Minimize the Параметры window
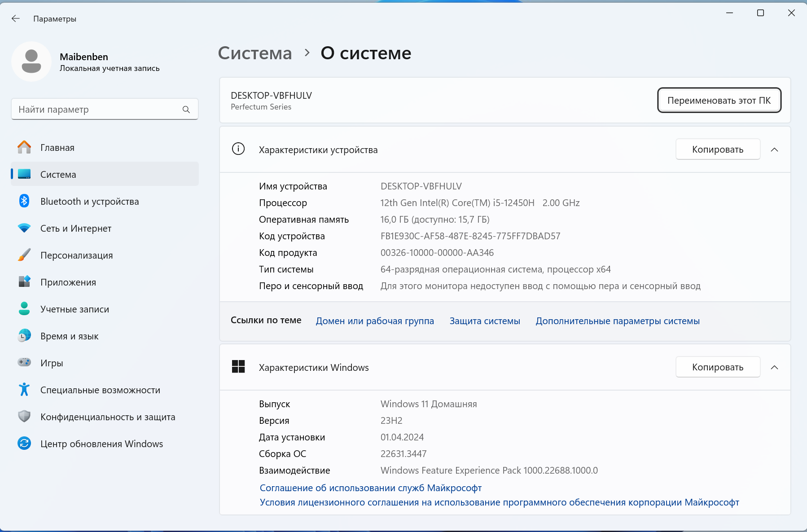 tap(729, 13)
